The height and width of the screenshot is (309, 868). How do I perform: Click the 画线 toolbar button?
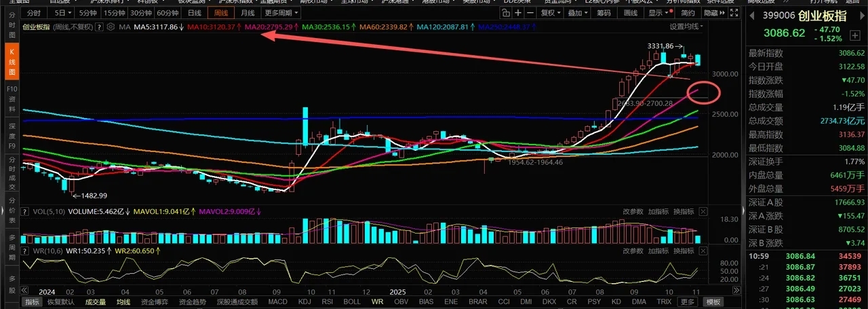[630, 13]
